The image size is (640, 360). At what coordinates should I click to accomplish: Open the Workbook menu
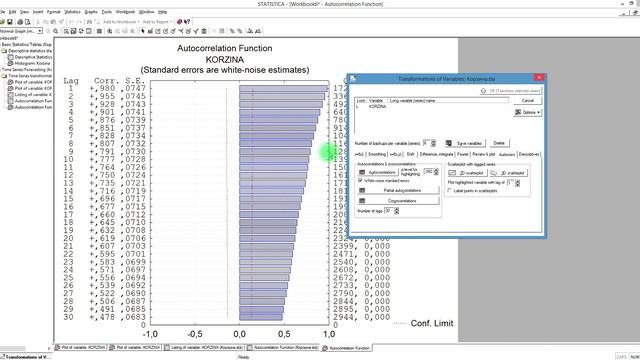125,12
